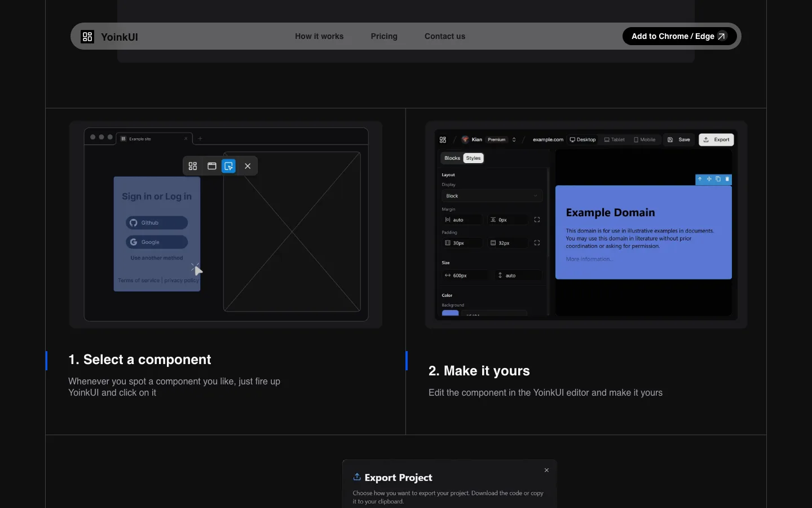Toggle the expand-sides icon in the Padding row
The height and width of the screenshot is (508, 812).
click(537, 243)
